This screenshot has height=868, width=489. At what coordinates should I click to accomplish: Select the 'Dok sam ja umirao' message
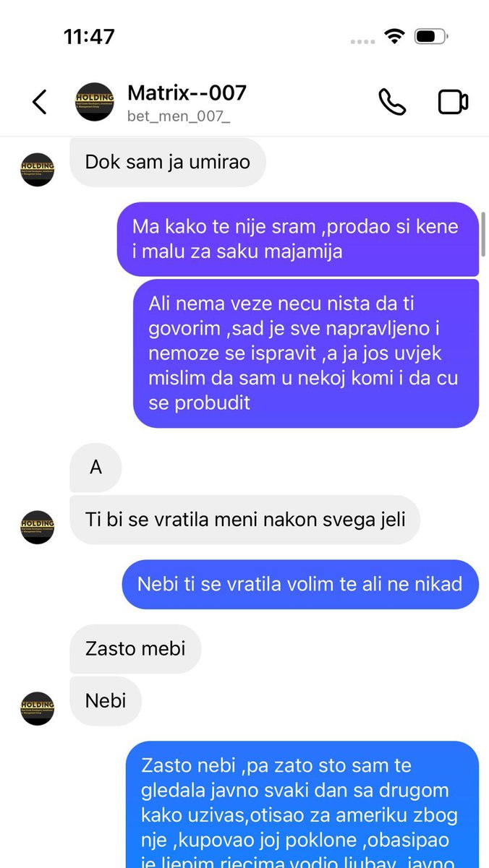(168, 162)
